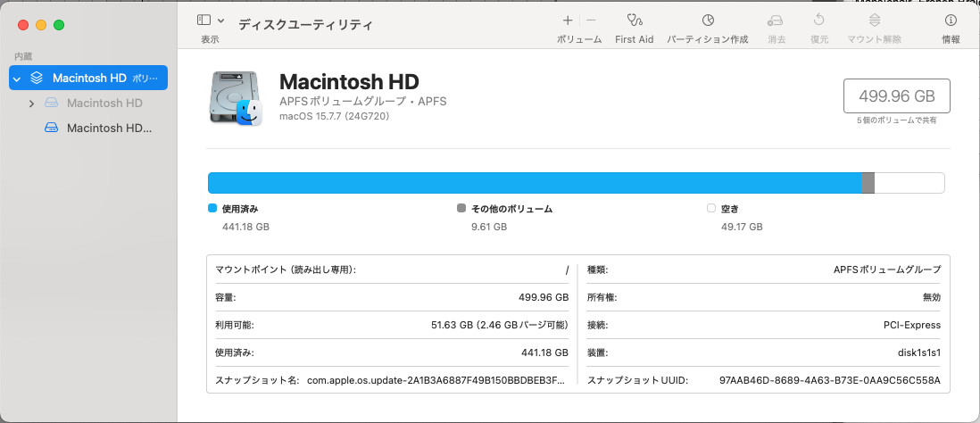Image resolution: width=980 pixels, height=423 pixels.
Task: Select the Macintosh HD volume group row
Action: pos(88,79)
